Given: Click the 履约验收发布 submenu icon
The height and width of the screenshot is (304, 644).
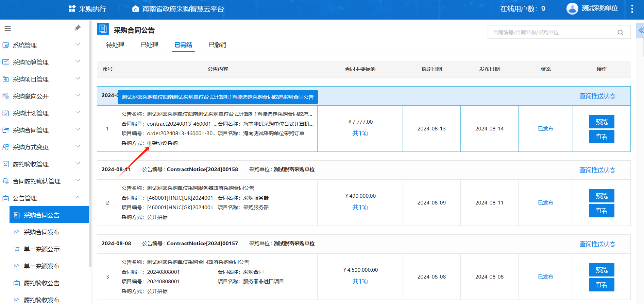Looking at the screenshot, I should point(17,300).
